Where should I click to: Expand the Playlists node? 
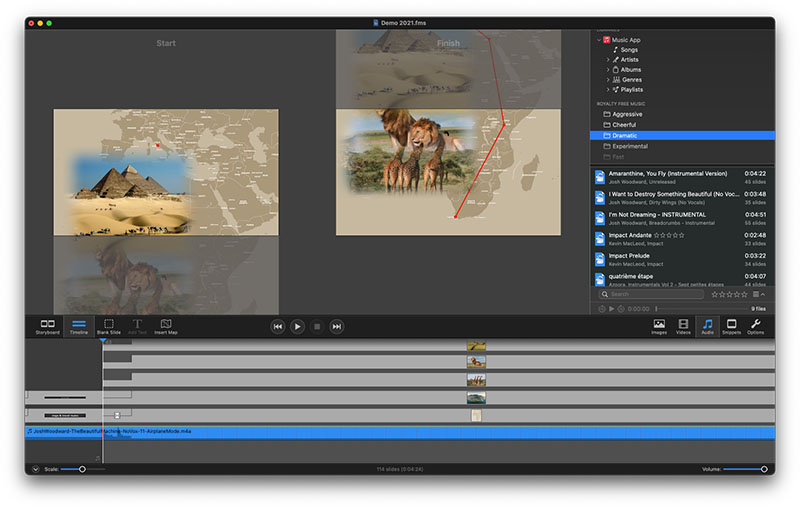[x=608, y=90]
